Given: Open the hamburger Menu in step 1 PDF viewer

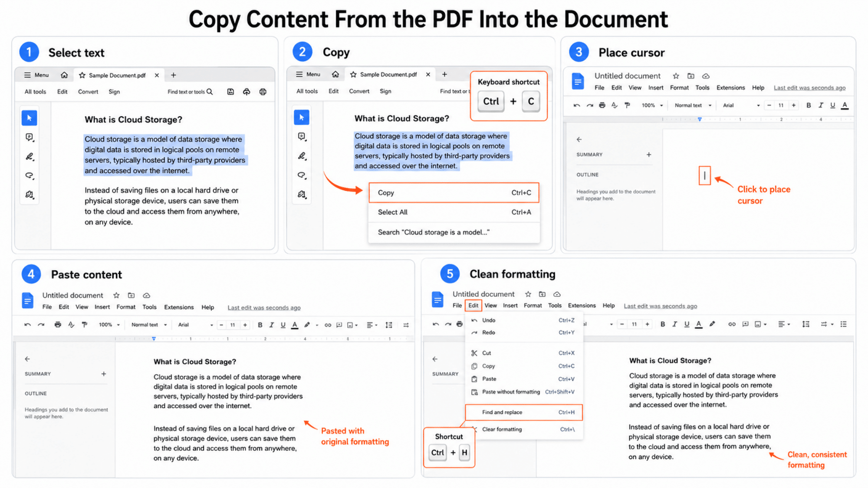Looking at the screenshot, I should coord(36,75).
